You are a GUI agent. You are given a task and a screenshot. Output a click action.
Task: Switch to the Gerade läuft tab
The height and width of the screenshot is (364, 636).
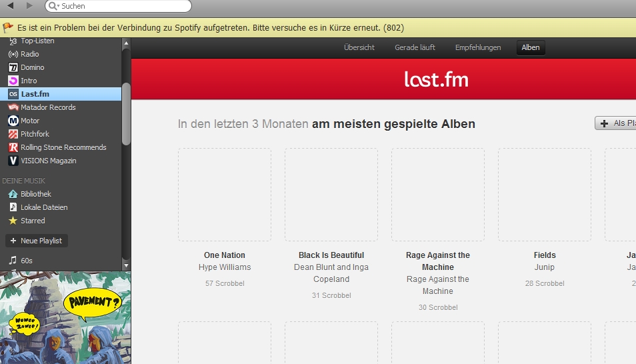pyautogui.click(x=415, y=47)
